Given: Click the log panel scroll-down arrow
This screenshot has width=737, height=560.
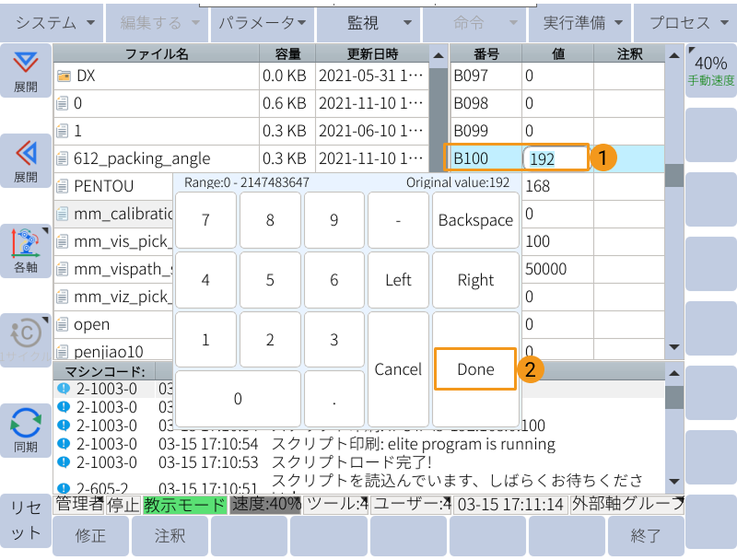Looking at the screenshot, I should (674, 481).
